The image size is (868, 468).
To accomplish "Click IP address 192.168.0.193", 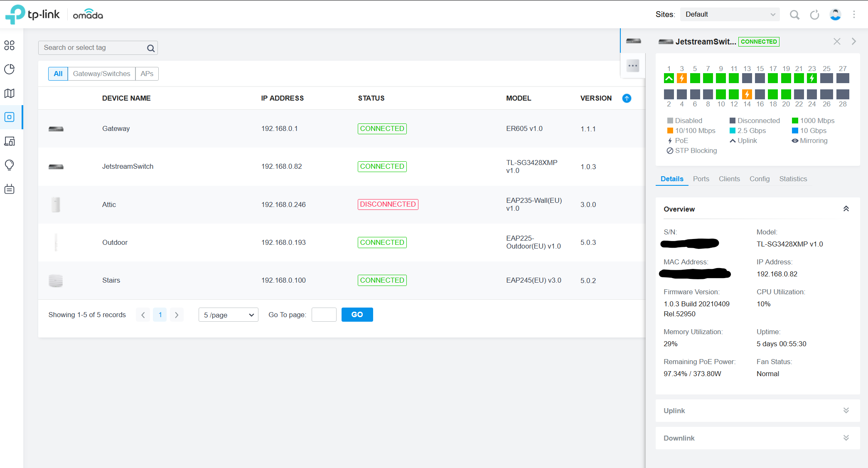I will pyautogui.click(x=283, y=242).
